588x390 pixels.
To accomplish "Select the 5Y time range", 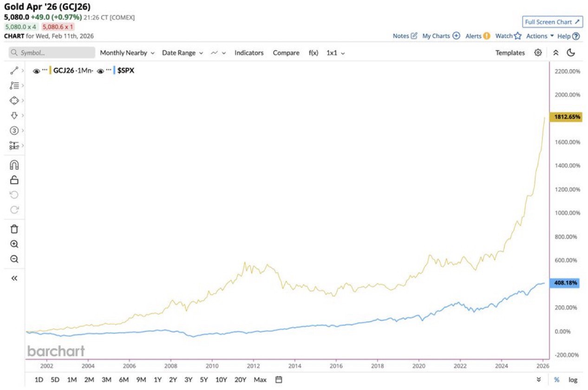I will (x=204, y=380).
